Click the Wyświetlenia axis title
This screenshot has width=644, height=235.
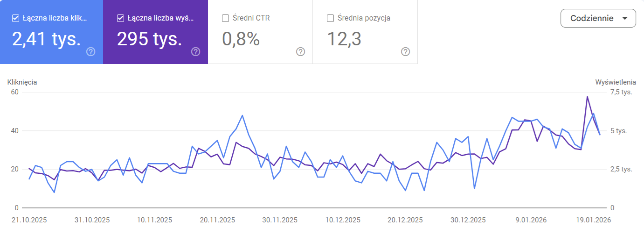(616, 82)
